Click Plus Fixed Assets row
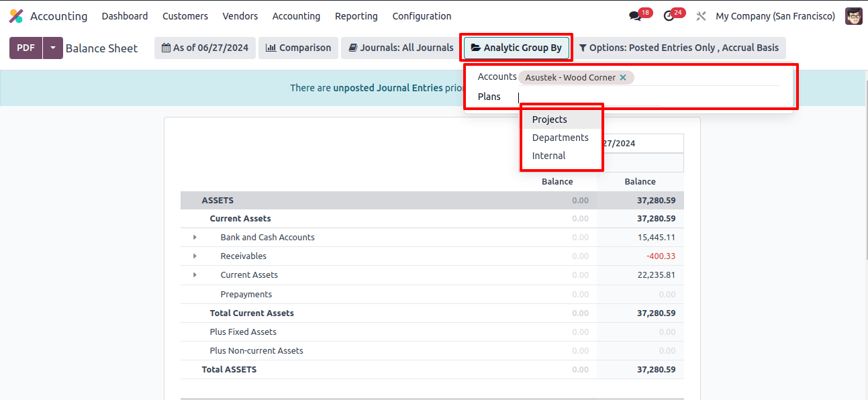This screenshot has width=868, height=400. tap(432, 332)
